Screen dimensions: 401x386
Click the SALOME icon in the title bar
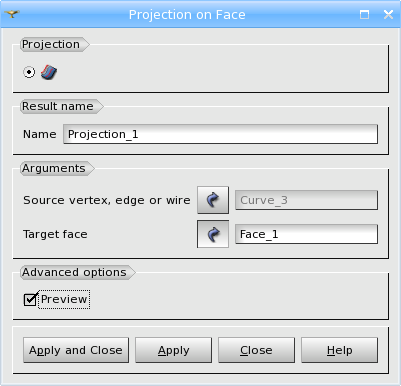(12, 14)
